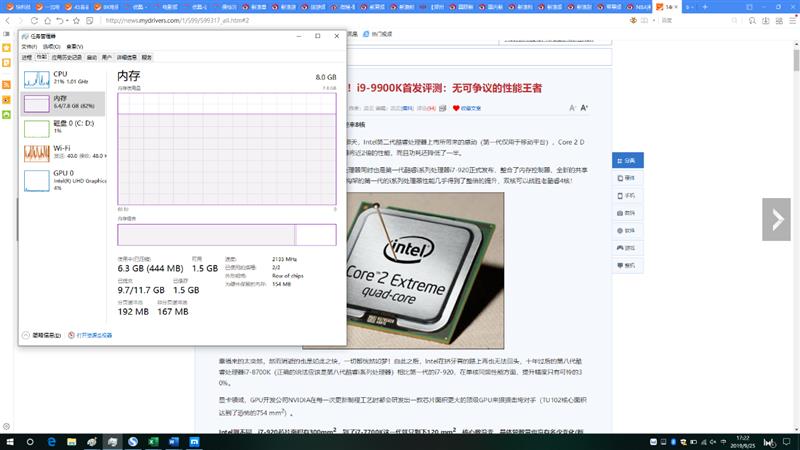The height and width of the screenshot is (450, 800).
Task: Decrease article font size (small A)
Action: point(572,108)
